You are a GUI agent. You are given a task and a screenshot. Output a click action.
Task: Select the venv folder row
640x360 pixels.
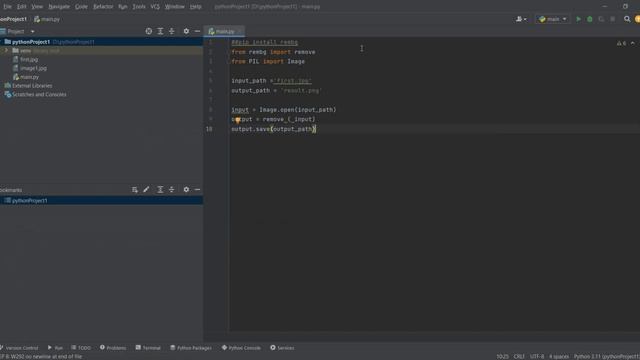101,51
